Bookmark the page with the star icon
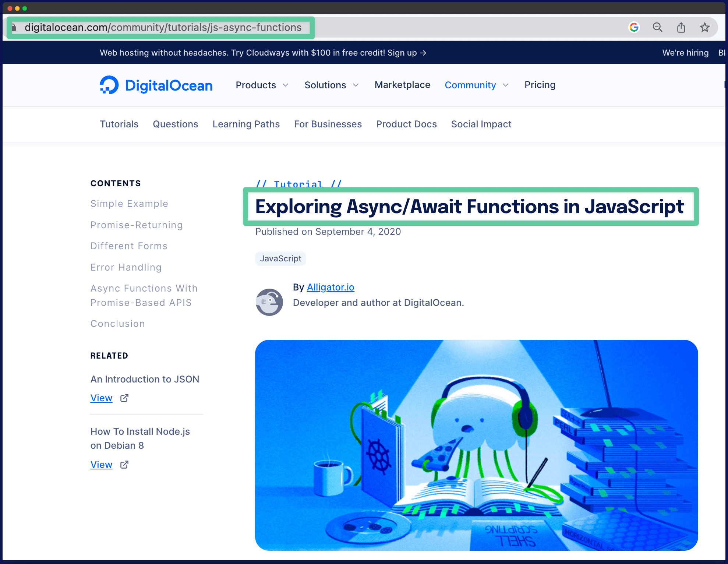The image size is (728, 564). (x=705, y=27)
